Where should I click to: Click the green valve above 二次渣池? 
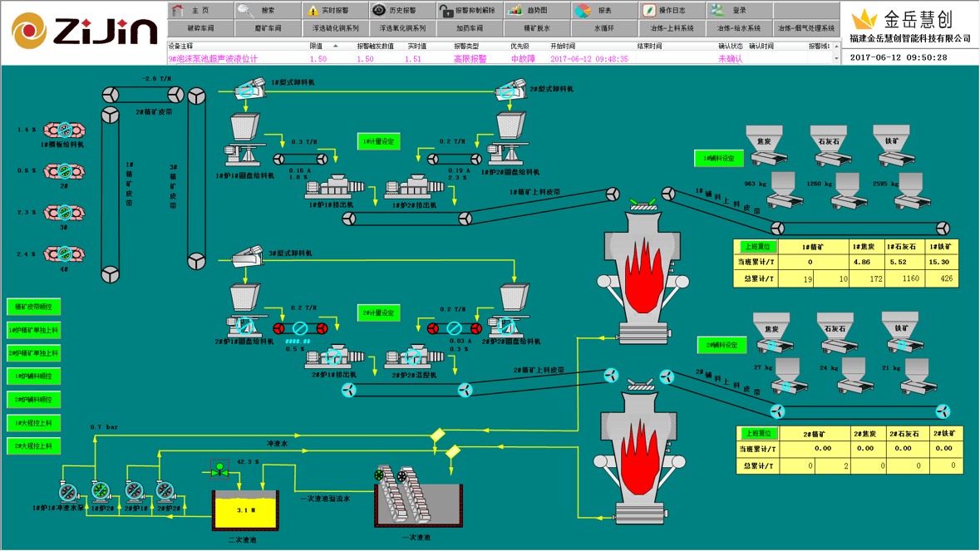[219, 471]
